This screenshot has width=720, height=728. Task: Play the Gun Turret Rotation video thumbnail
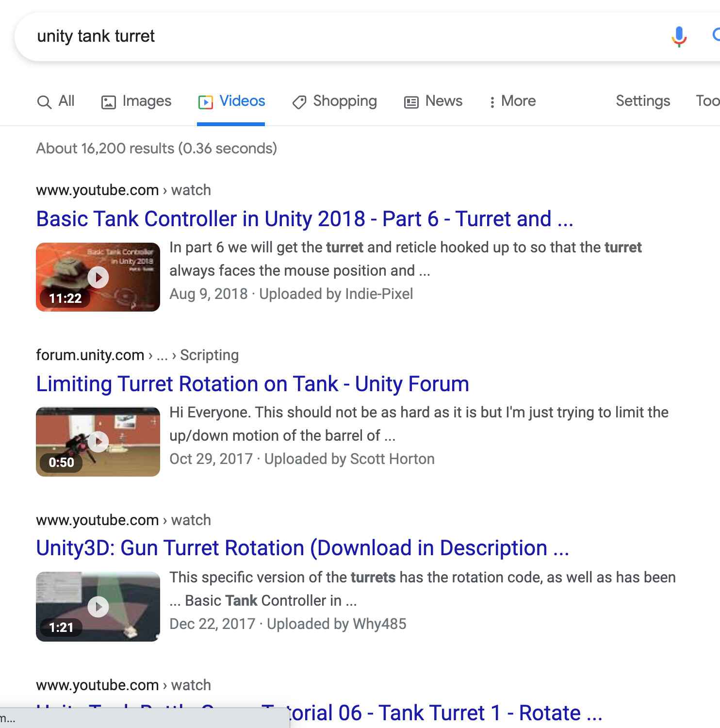[x=98, y=606]
